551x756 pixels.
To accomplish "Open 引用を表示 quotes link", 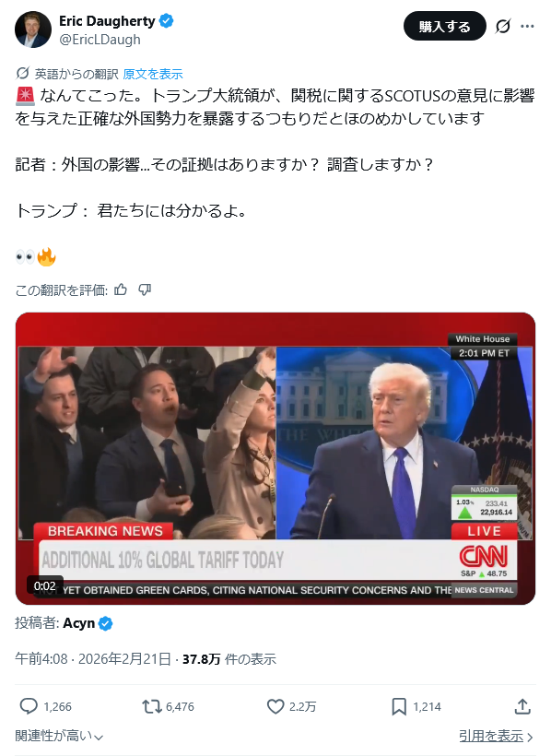I will (x=496, y=736).
